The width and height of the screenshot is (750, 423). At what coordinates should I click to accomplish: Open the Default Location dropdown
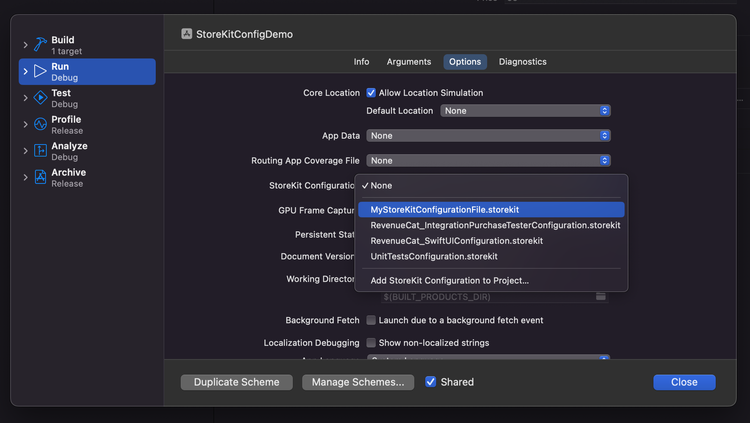[525, 111]
